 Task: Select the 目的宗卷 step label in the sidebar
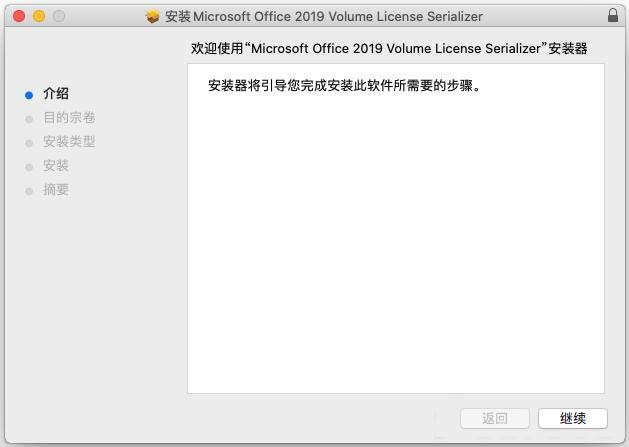point(69,118)
